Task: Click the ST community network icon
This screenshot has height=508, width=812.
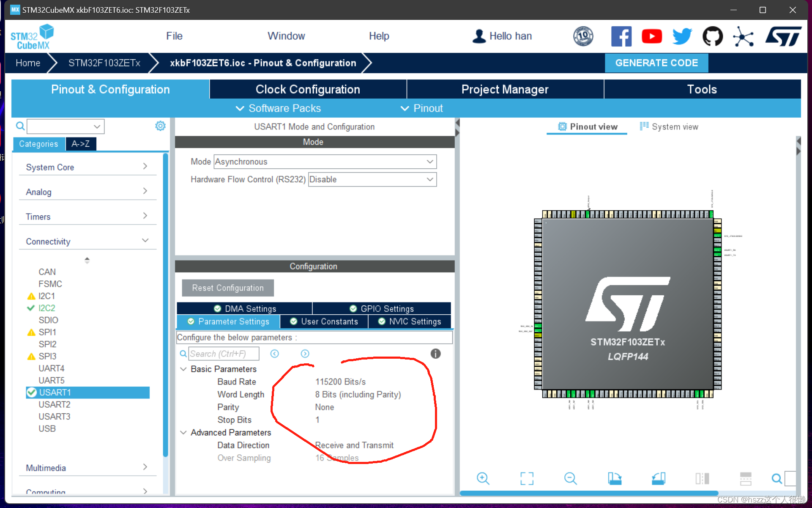Action: [x=744, y=36]
